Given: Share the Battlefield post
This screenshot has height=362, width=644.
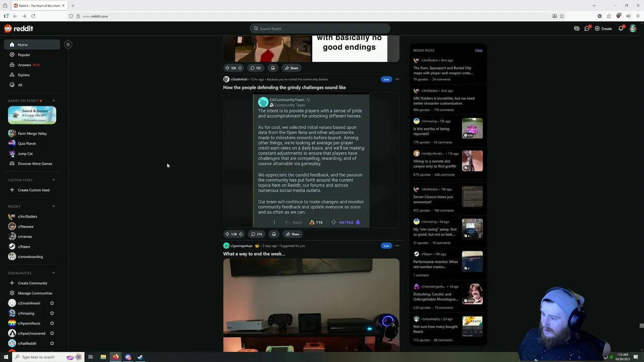Looking at the screenshot, I should coord(292,234).
